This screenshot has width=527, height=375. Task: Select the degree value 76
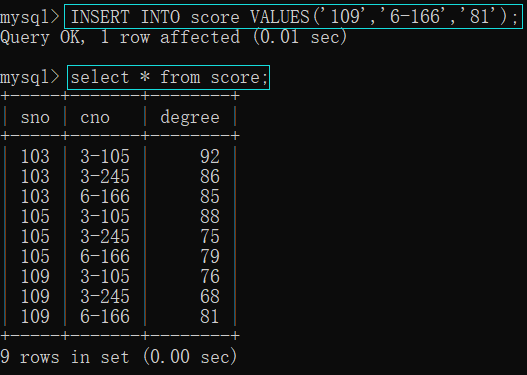tap(210, 276)
